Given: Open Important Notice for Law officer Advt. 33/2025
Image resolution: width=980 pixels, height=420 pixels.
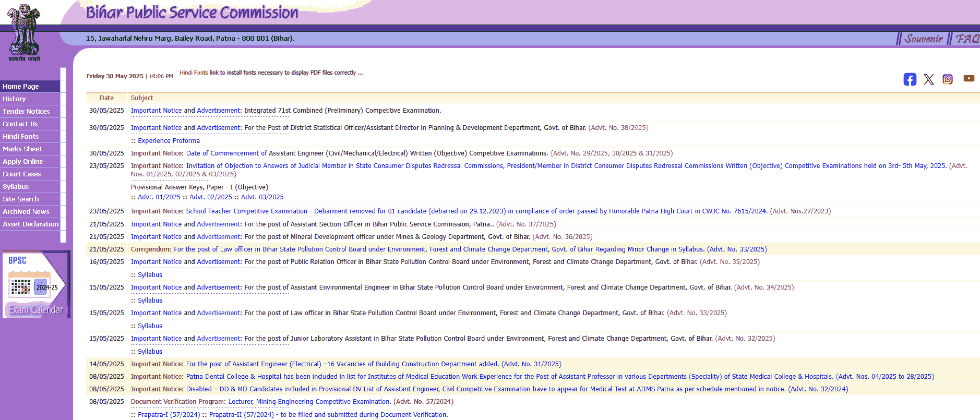Looking at the screenshot, I should [x=156, y=313].
